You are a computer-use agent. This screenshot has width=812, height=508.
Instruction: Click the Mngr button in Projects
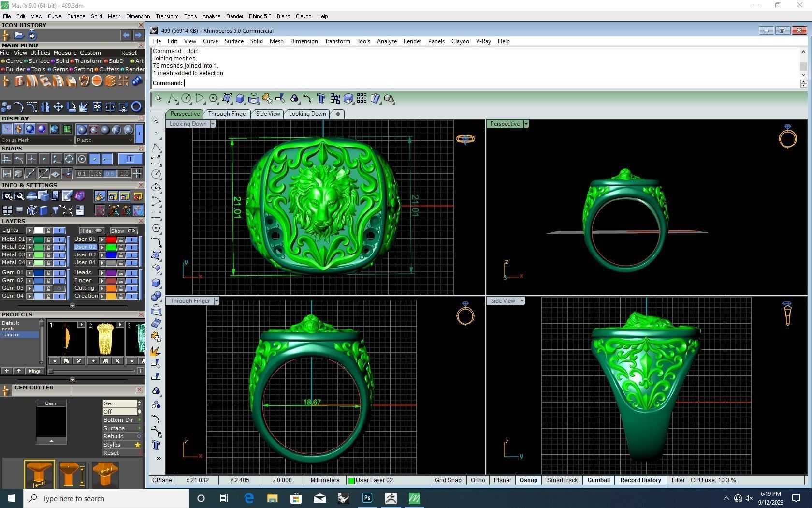(x=35, y=371)
